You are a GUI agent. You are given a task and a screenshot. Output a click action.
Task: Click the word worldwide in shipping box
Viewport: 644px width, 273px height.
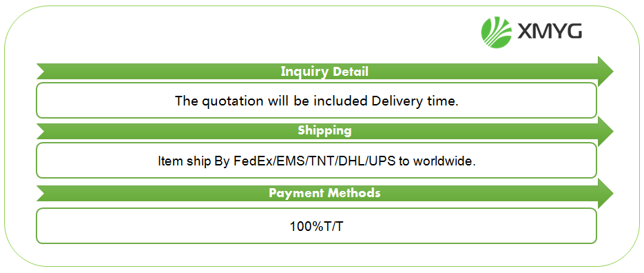pos(444,161)
